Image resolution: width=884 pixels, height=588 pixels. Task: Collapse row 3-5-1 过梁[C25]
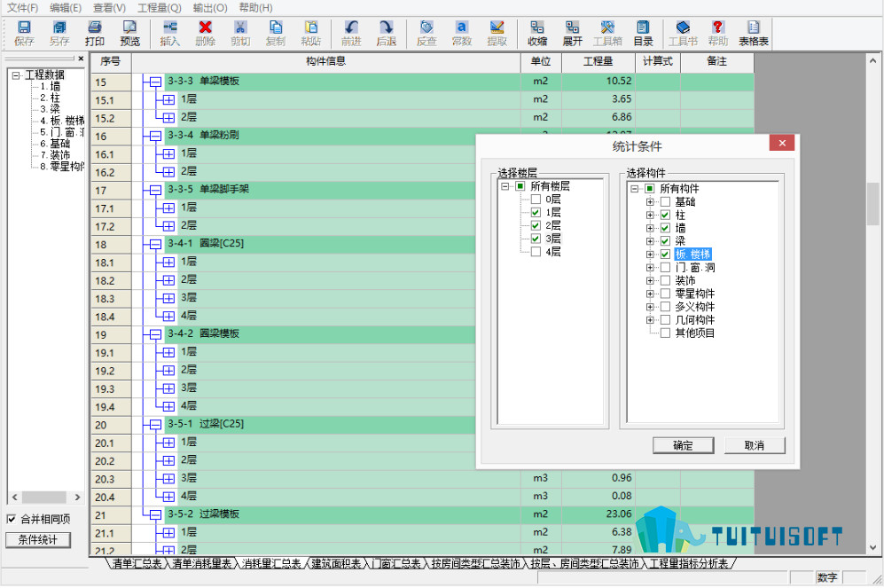pyautogui.click(x=155, y=425)
